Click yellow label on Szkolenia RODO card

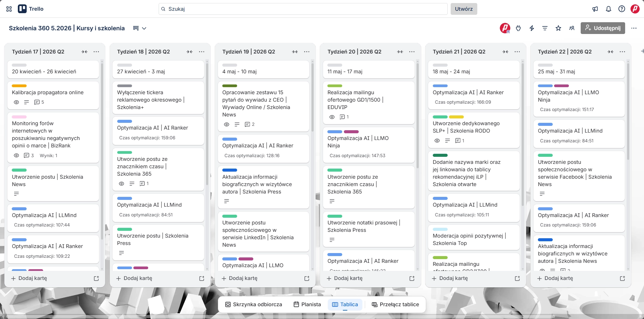point(456,117)
